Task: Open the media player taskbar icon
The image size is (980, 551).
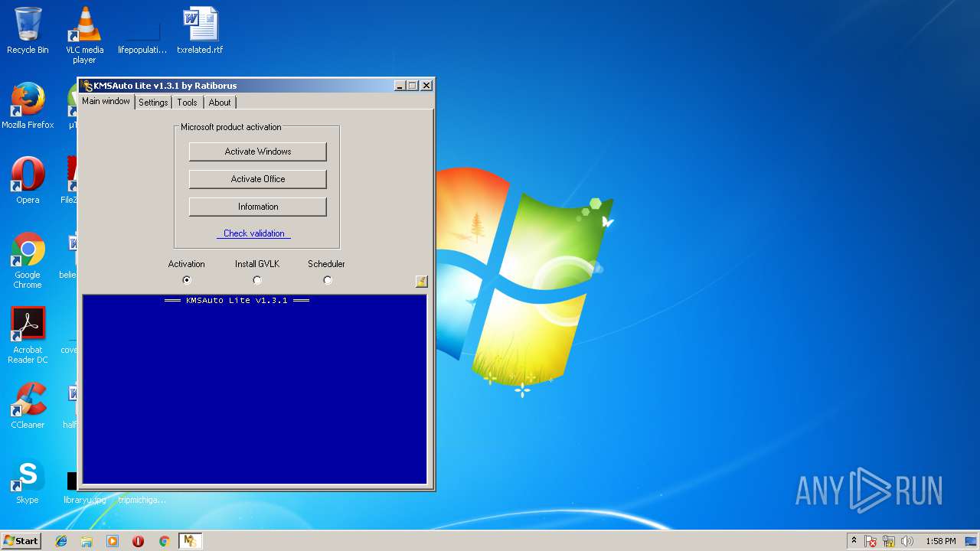Action: 113,541
